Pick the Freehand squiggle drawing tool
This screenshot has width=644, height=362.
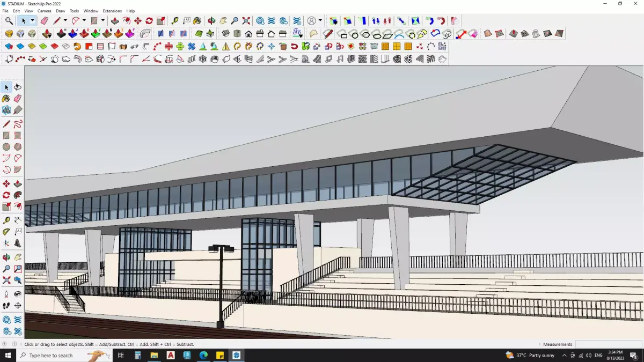click(18, 124)
